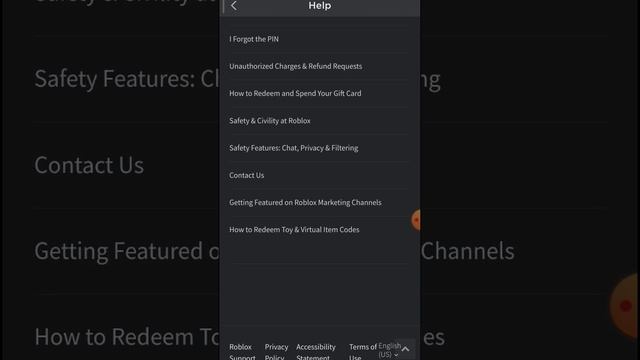Open Unauthorized Charges & Refund Requests
This screenshot has height=360, width=640.
point(296,66)
